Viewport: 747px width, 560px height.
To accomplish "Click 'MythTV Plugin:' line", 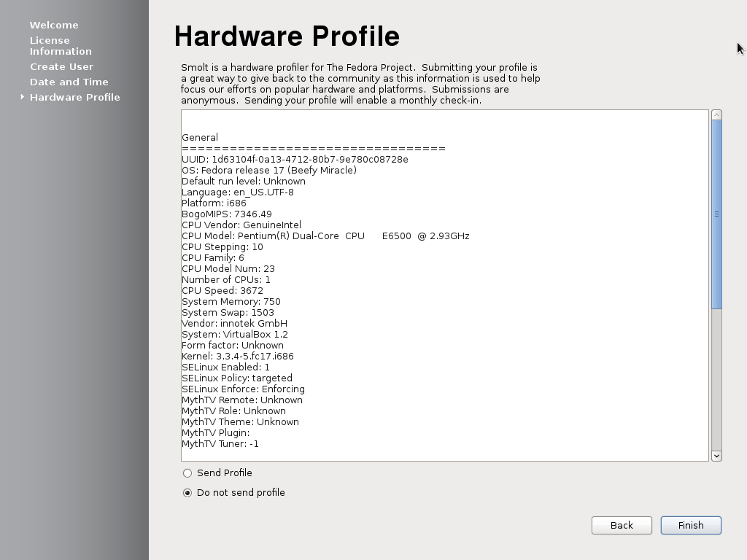I will click(x=216, y=433).
